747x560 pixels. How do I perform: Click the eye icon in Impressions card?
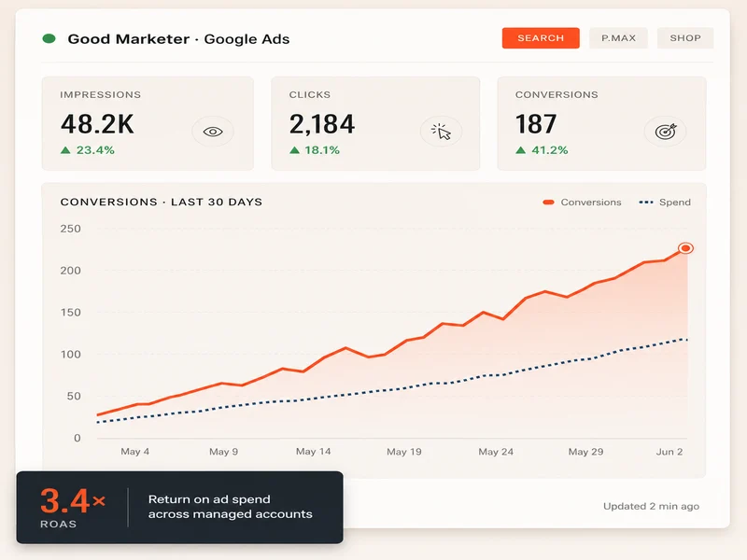tap(213, 132)
